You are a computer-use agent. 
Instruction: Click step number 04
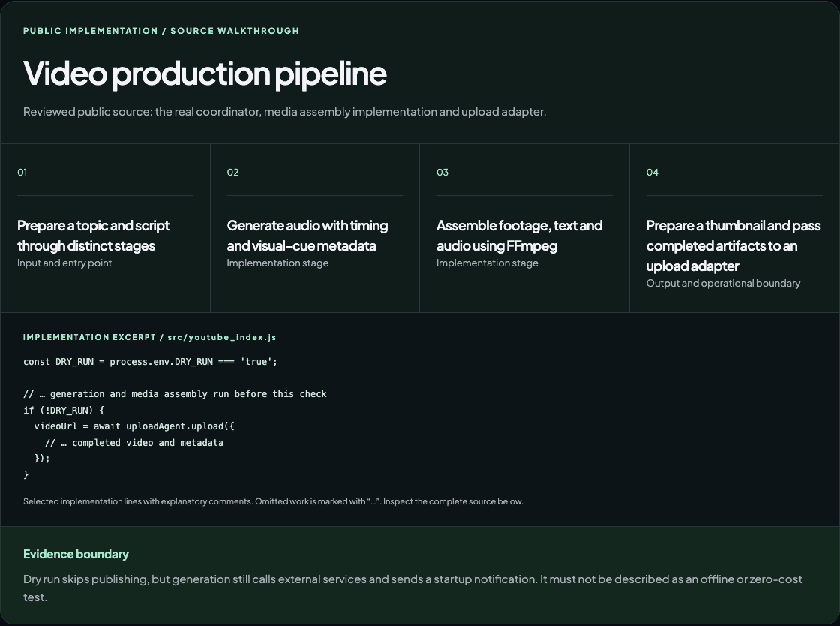652,172
